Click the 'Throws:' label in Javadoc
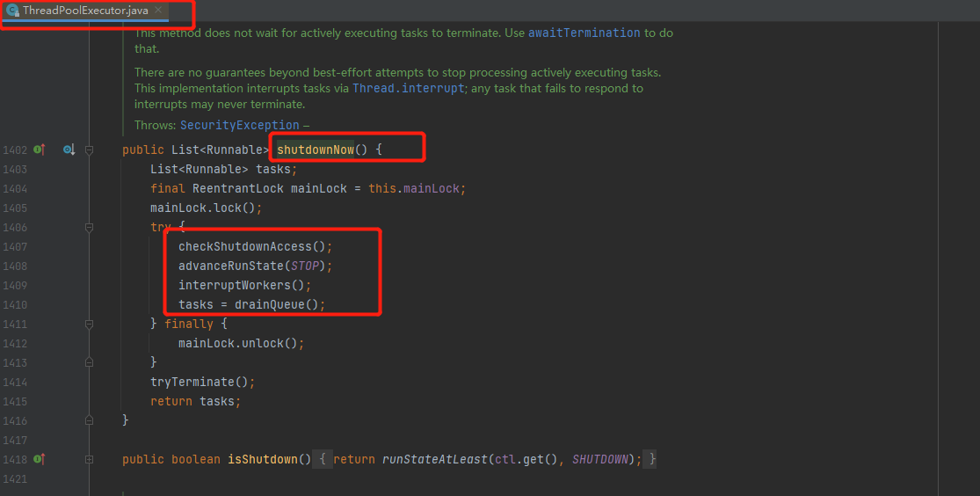 click(x=155, y=125)
